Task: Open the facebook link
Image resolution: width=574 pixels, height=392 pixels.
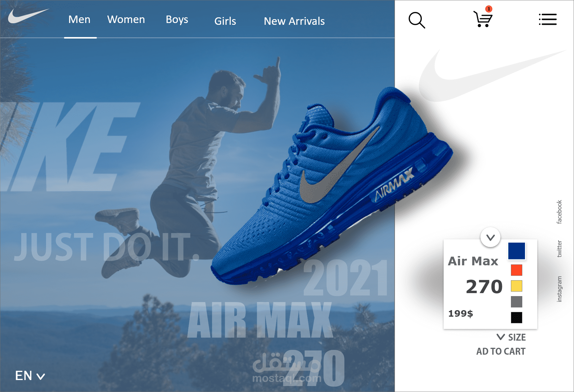Action: [559, 212]
